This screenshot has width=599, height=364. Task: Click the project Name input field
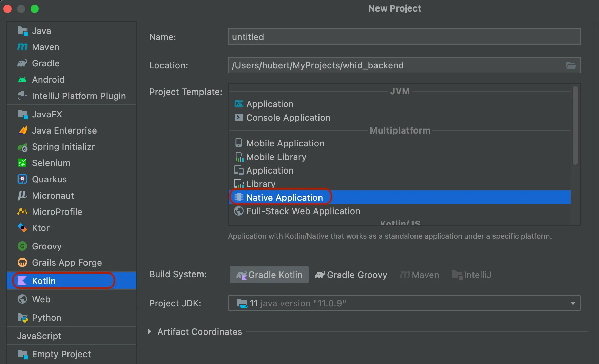coord(404,37)
